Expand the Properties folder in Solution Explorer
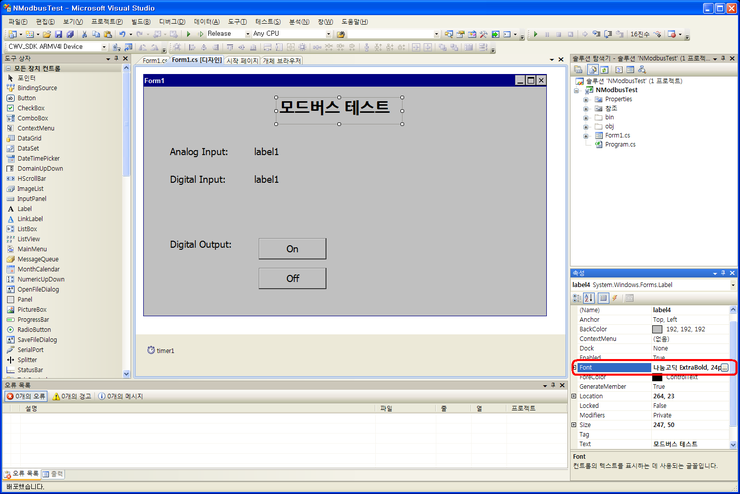This screenshot has width=740, height=494. coord(586,99)
